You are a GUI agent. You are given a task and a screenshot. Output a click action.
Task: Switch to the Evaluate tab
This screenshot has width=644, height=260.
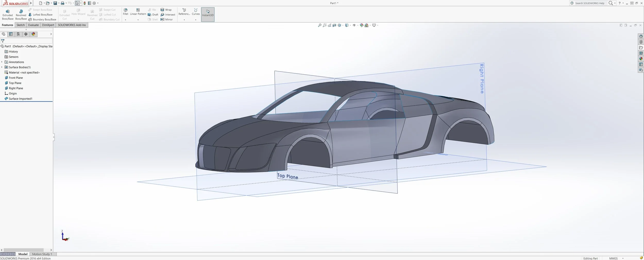point(33,25)
